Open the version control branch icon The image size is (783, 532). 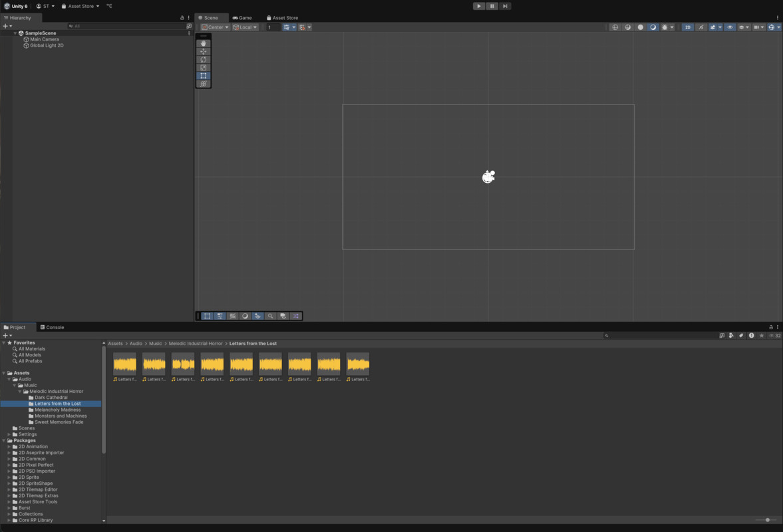(x=109, y=6)
